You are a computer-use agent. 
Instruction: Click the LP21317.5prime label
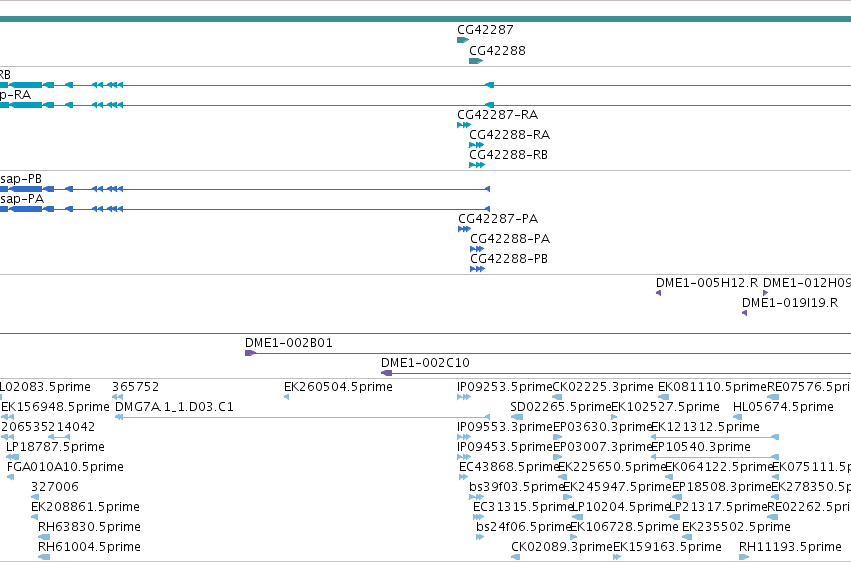[x=719, y=507]
